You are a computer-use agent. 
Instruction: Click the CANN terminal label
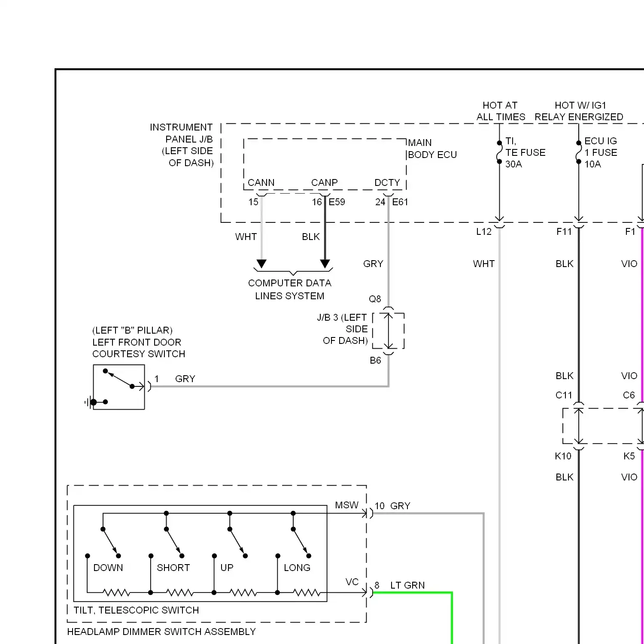[x=261, y=182]
